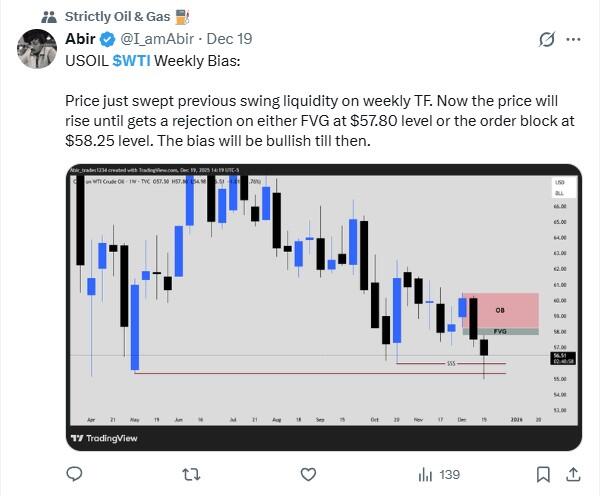Open the share post menu
This screenshot has height=496, width=601.
[x=574, y=473]
